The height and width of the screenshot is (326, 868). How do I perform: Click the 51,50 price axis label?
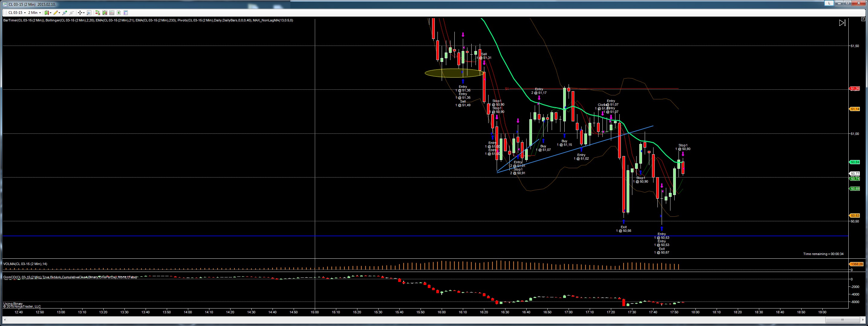tap(854, 46)
